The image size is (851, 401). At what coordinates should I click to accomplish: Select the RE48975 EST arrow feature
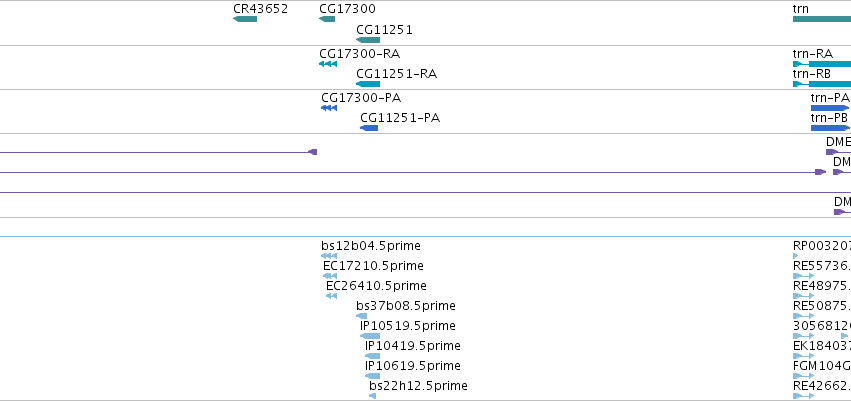[803, 296]
